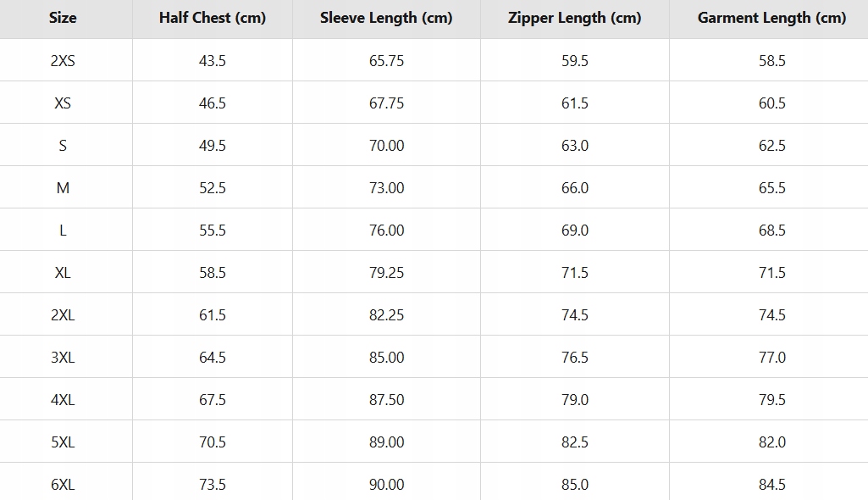Screen dimensions: 868x500
Task: Select the sleeve length value 90.00
Action: tap(386, 485)
